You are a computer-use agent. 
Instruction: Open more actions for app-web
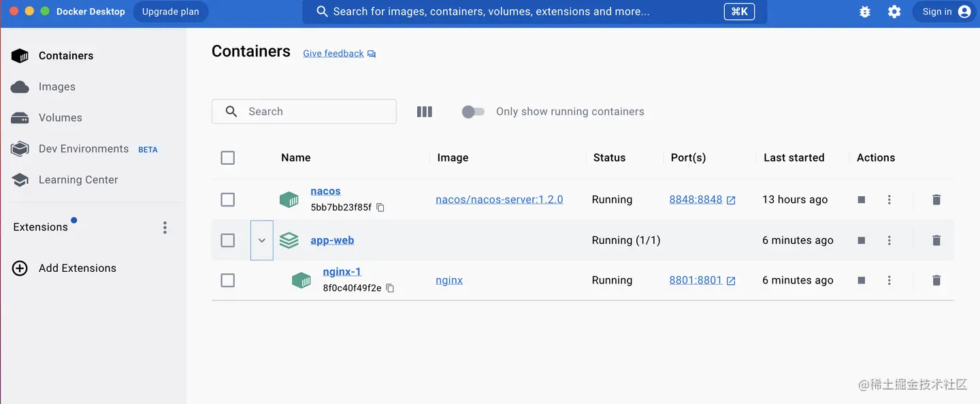coord(889,240)
